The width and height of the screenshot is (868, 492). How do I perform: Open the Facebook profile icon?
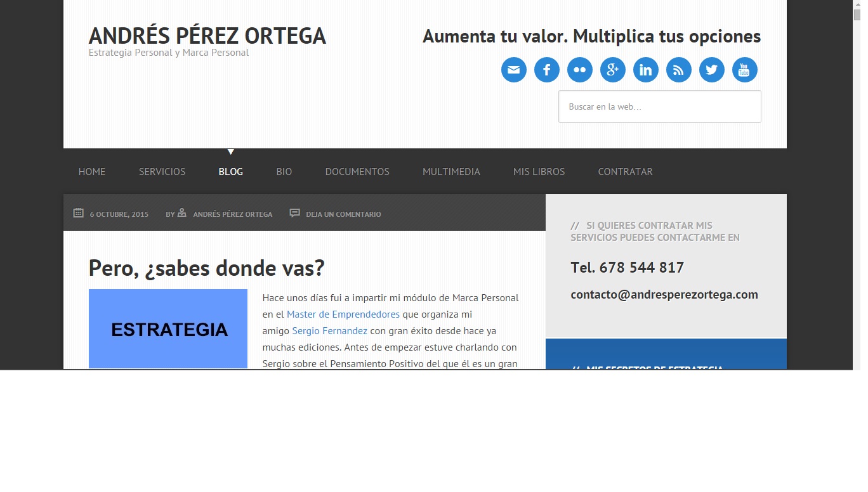(x=546, y=70)
